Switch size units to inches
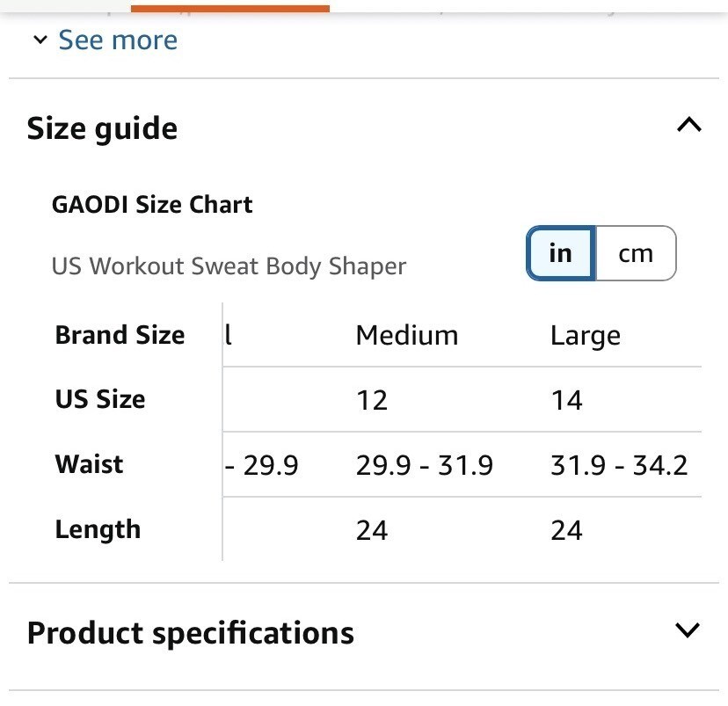The image size is (728, 706). tap(561, 253)
